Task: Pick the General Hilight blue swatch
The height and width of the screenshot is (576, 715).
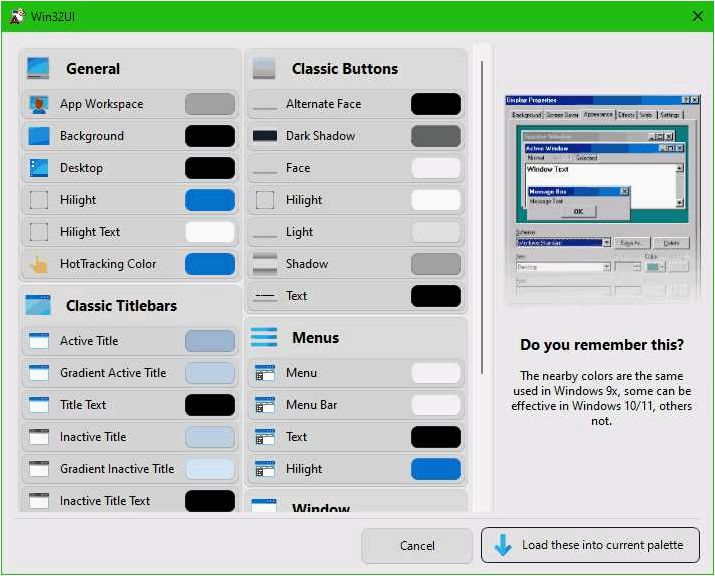Action: click(x=210, y=200)
